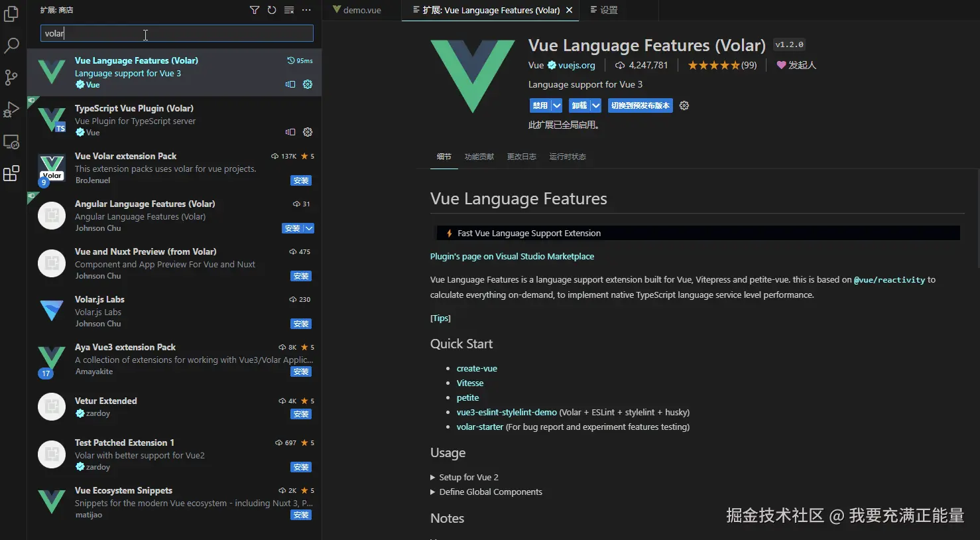This screenshot has height=540, width=980.
Task: Install Vue and Nuxt Preview extension
Action: [x=301, y=276]
